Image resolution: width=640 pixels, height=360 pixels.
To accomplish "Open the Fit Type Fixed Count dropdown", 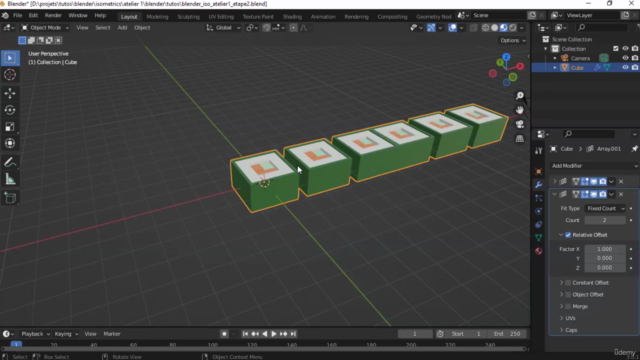I will point(605,209).
